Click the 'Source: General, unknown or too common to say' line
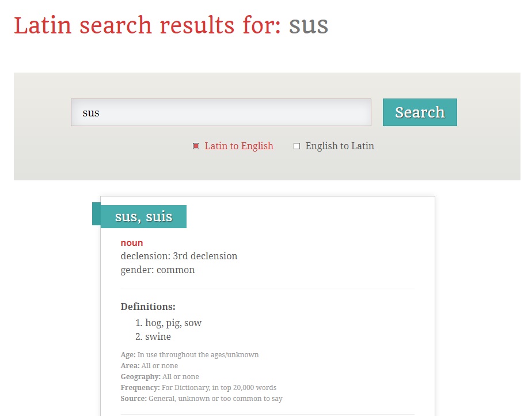The height and width of the screenshot is (416, 532). [x=202, y=399]
